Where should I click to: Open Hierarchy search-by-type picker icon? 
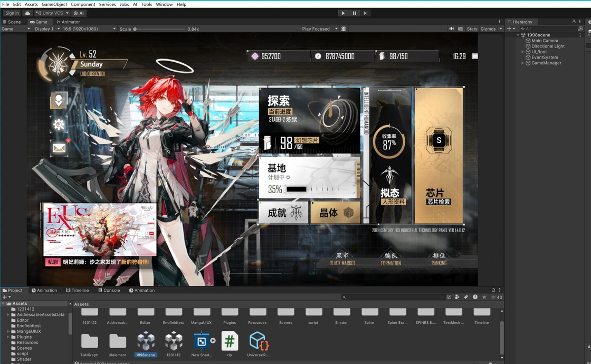pyautogui.click(x=580, y=28)
